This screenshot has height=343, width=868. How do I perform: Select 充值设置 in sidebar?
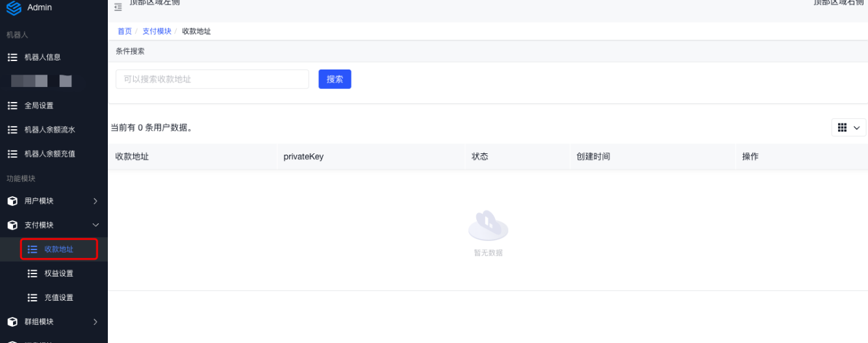pyautogui.click(x=58, y=298)
